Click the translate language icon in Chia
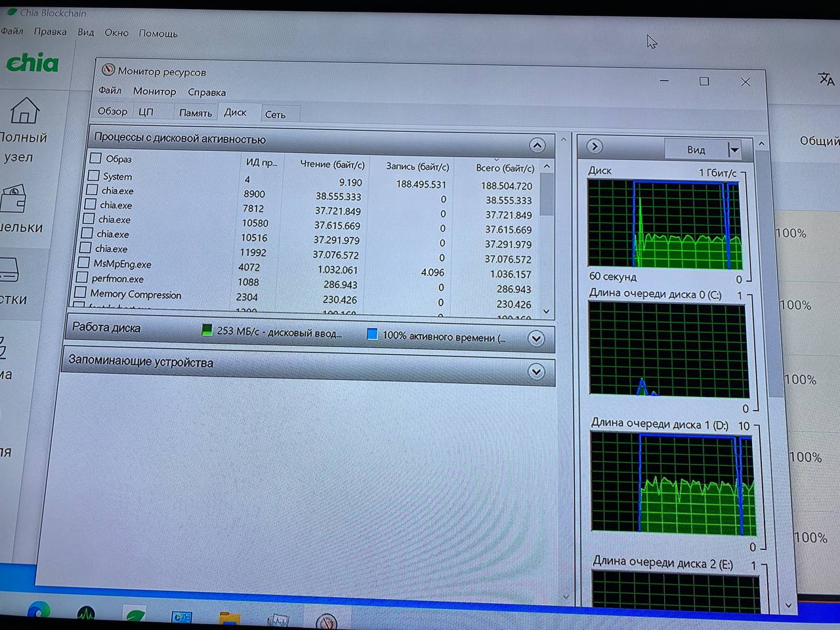840x630 pixels. coord(826,79)
